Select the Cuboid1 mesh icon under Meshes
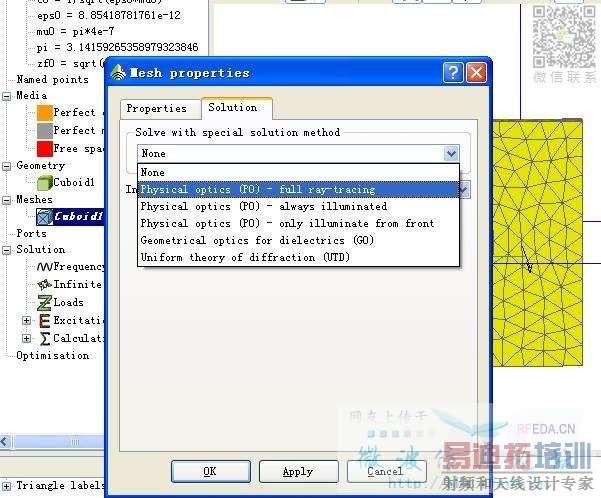The height and width of the screenshot is (498, 601). [x=44, y=217]
